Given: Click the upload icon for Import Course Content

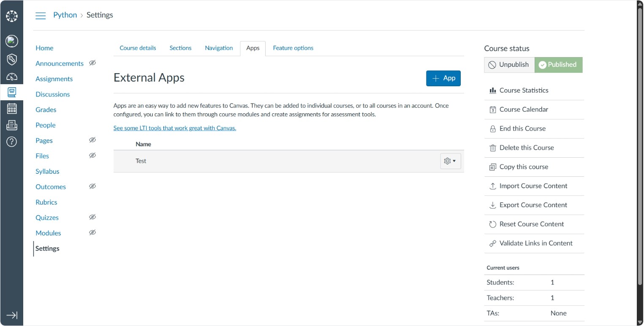Looking at the screenshot, I should [492, 186].
